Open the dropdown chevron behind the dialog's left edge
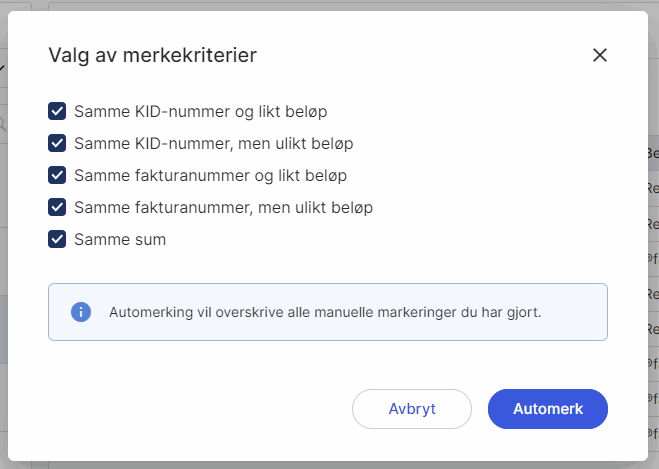The image size is (659, 469). click(x=3, y=68)
